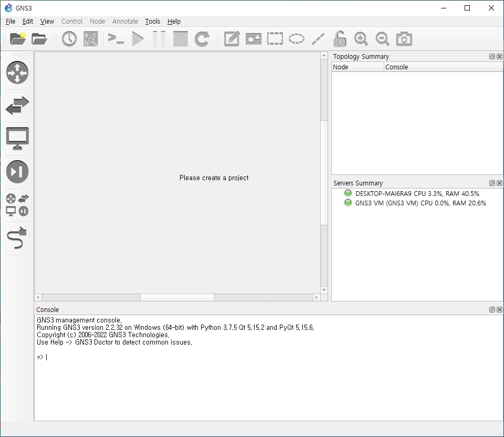Reload all nodes icon
This screenshot has width=504, height=437.
click(x=202, y=39)
